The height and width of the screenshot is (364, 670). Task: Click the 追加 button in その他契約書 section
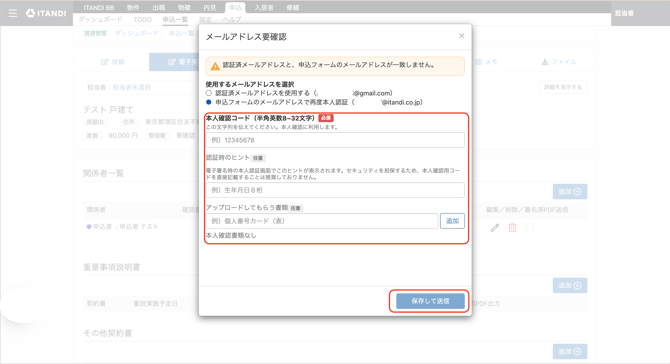pyautogui.click(x=570, y=351)
